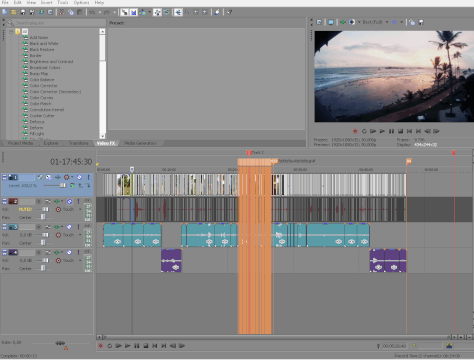Image resolution: width=474 pixels, height=360 pixels.
Task: Undo last action in toolbar
Action: [92, 12]
